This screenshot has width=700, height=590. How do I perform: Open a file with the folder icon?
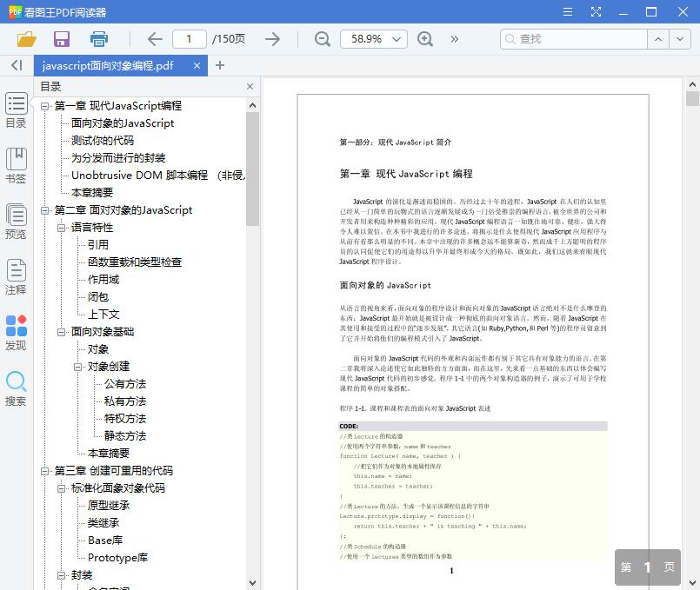(x=26, y=39)
